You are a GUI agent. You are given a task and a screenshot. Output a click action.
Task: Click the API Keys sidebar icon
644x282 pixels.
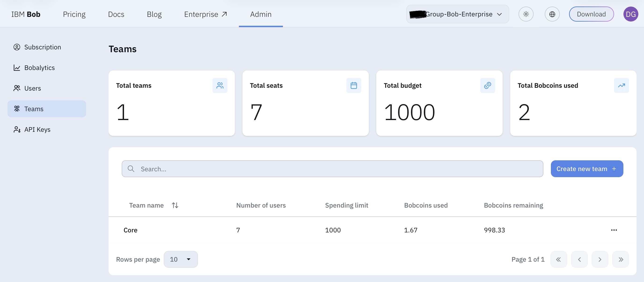[x=17, y=129]
